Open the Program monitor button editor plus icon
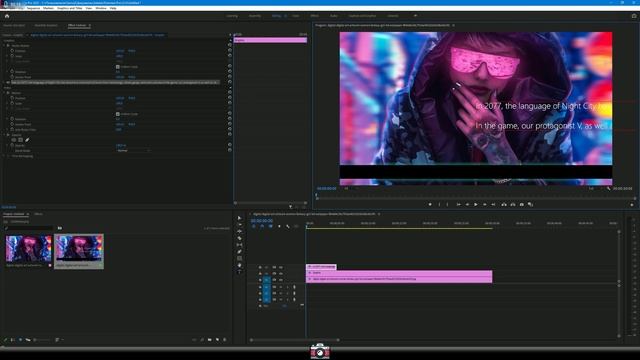This screenshot has width=640, height=360. [632, 204]
